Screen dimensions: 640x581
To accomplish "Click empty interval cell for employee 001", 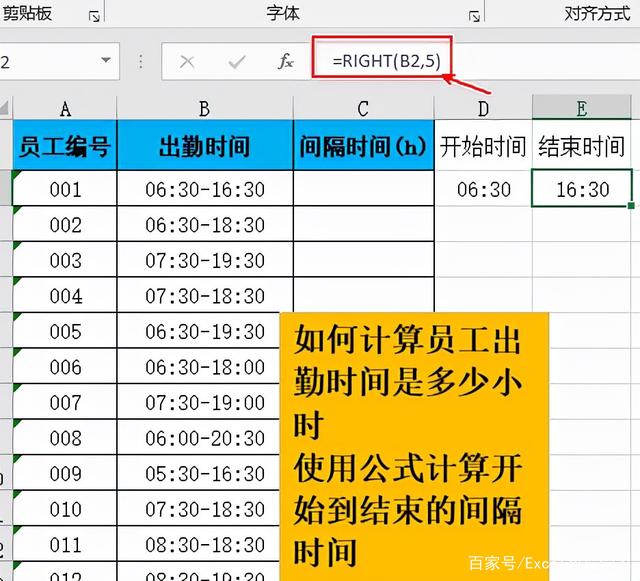I will point(363,189).
